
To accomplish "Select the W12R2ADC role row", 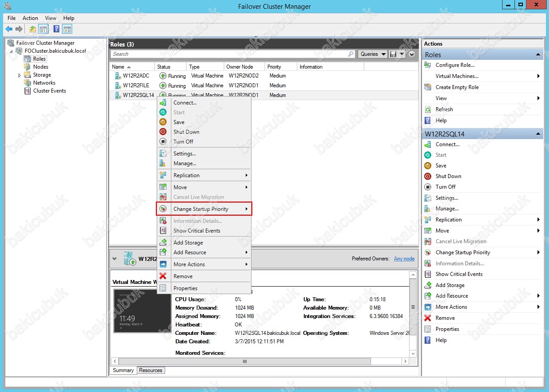I will tap(263, 76).
